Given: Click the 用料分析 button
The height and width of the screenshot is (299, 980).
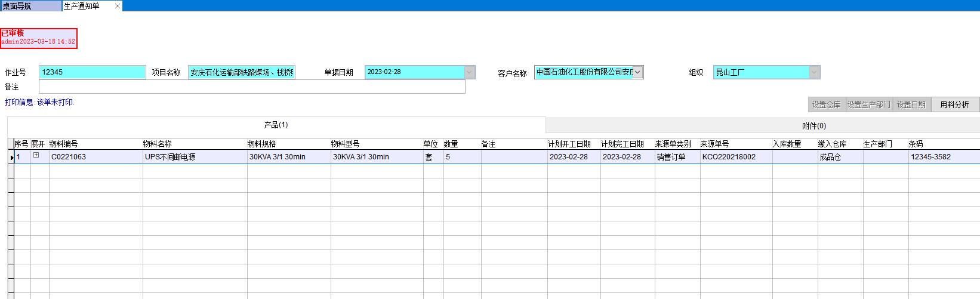Looking at the screenshot, I should pyautogui.click(x=954, y=104).
